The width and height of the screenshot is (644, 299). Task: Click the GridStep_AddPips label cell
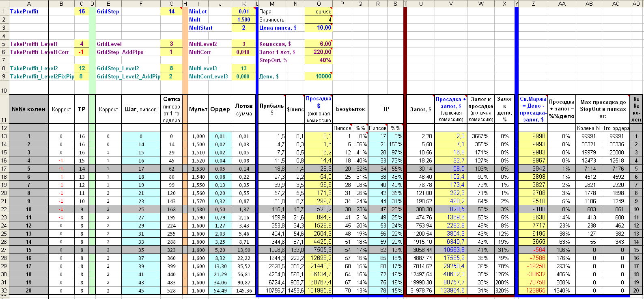tap(128, 52)
